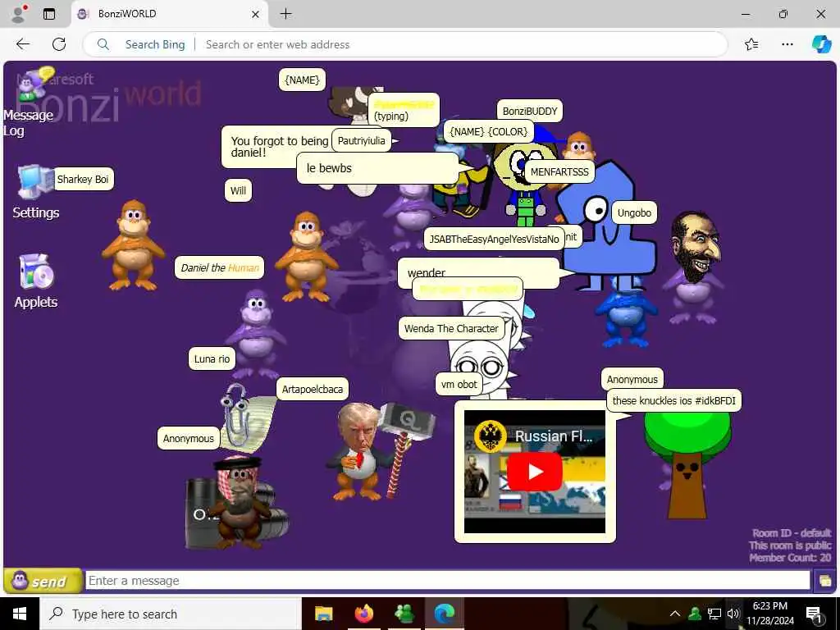The image size is (840, 630).
Task: Click the icon right of message field
Action: (x=824, y=581)
